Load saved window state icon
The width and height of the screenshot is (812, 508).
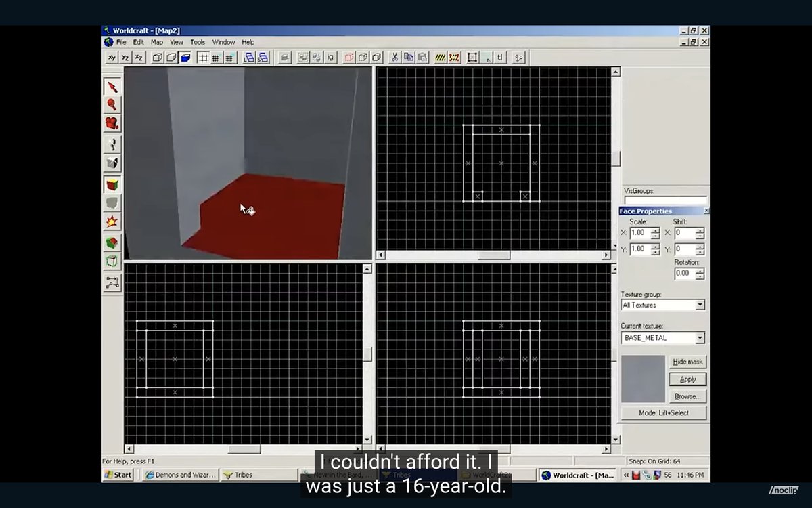249,58
